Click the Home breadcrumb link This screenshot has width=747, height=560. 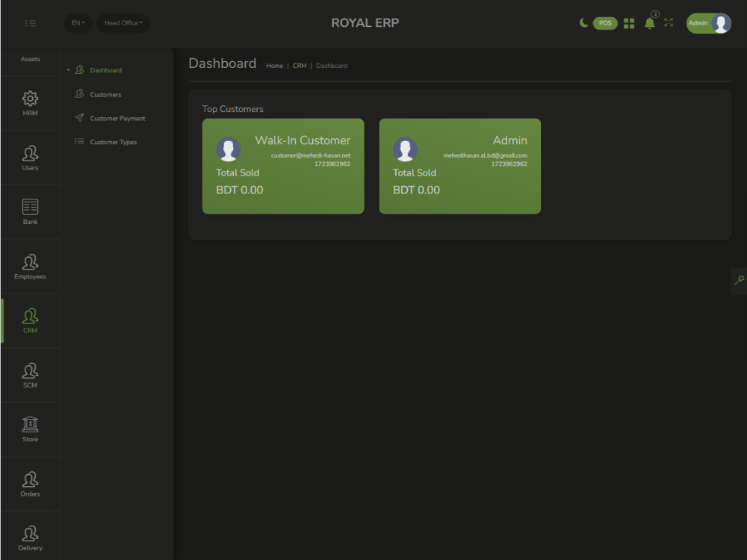point(274,66)
